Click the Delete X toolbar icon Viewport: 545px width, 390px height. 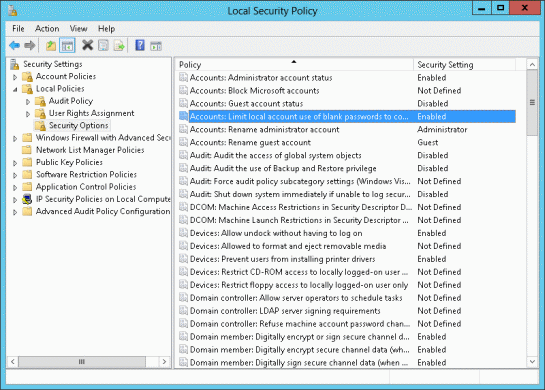(87, 45)
